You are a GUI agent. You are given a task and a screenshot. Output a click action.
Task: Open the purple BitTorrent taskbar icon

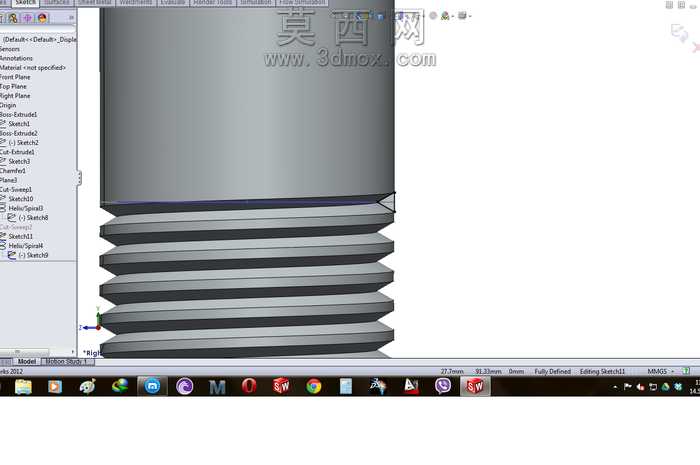184,386
